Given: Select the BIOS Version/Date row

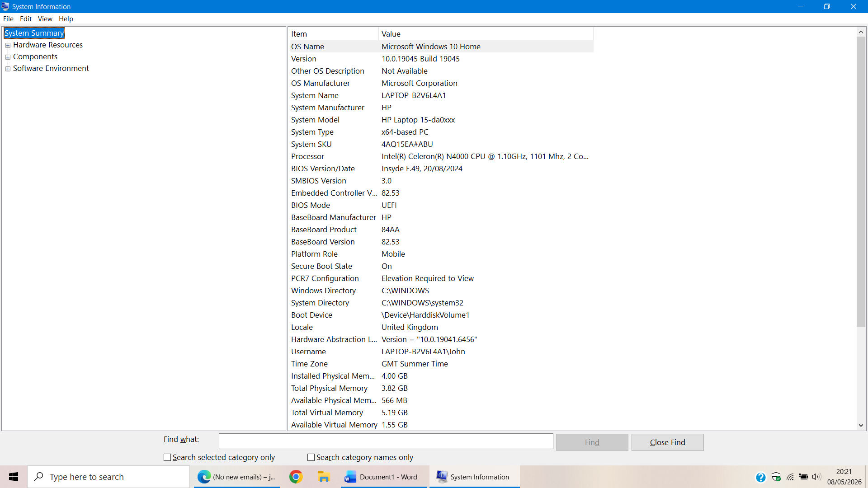Looking at the screenshot, I should (x=441, y=169).
